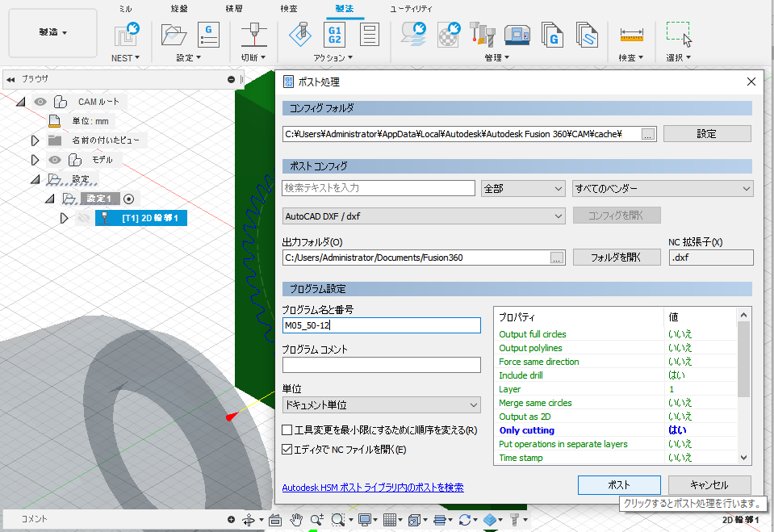Open the すべてのベンダー vendor dropdown

click(663, 188)
